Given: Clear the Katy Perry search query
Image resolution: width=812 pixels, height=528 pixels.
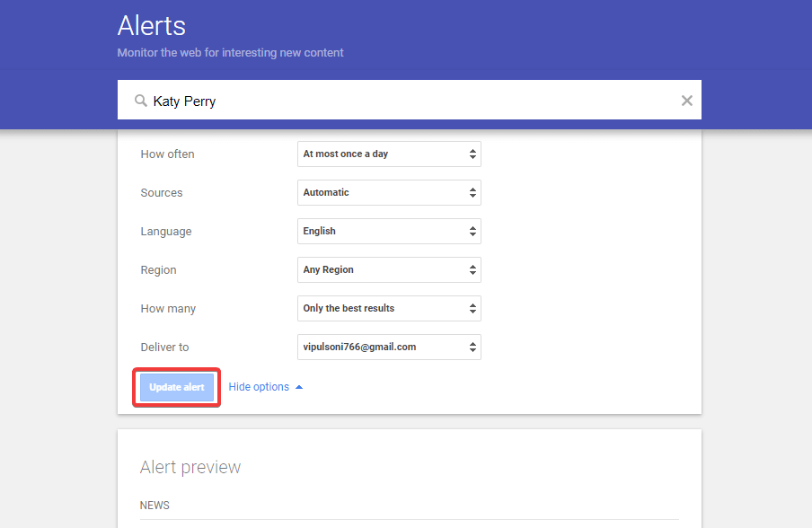Looking at the screenshot, I should [686, 101].
